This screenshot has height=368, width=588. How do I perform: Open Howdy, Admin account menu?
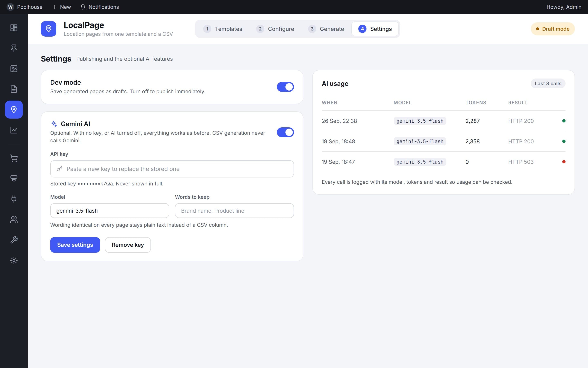tap(564, 7)
